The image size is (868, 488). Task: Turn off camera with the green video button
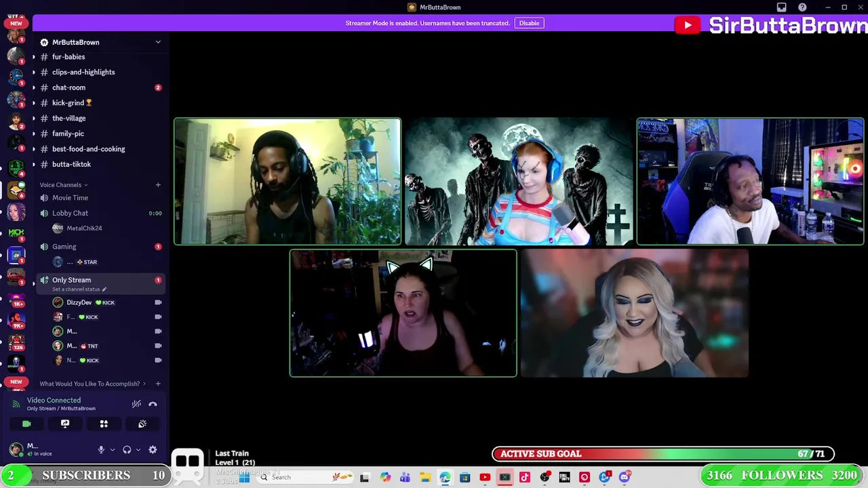[26, 424]
